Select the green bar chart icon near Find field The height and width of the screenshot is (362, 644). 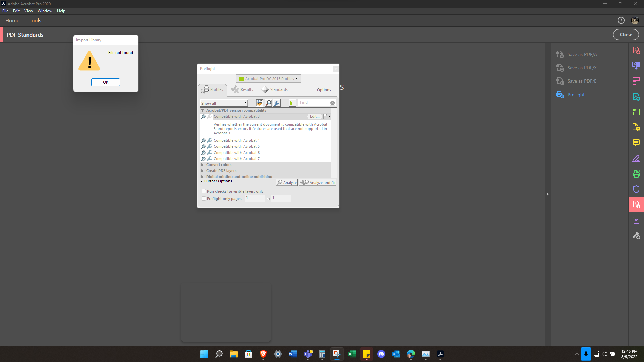click(x=292, y=103)
